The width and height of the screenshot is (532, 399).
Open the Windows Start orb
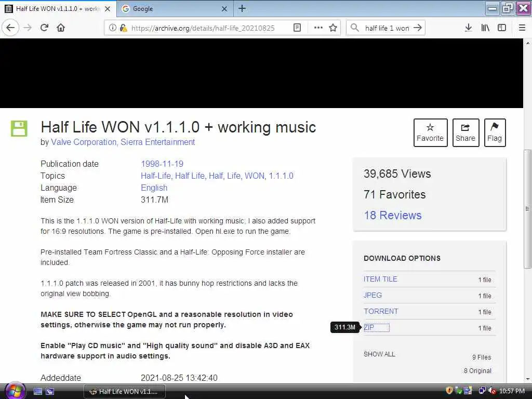click(x=14, y=391)
